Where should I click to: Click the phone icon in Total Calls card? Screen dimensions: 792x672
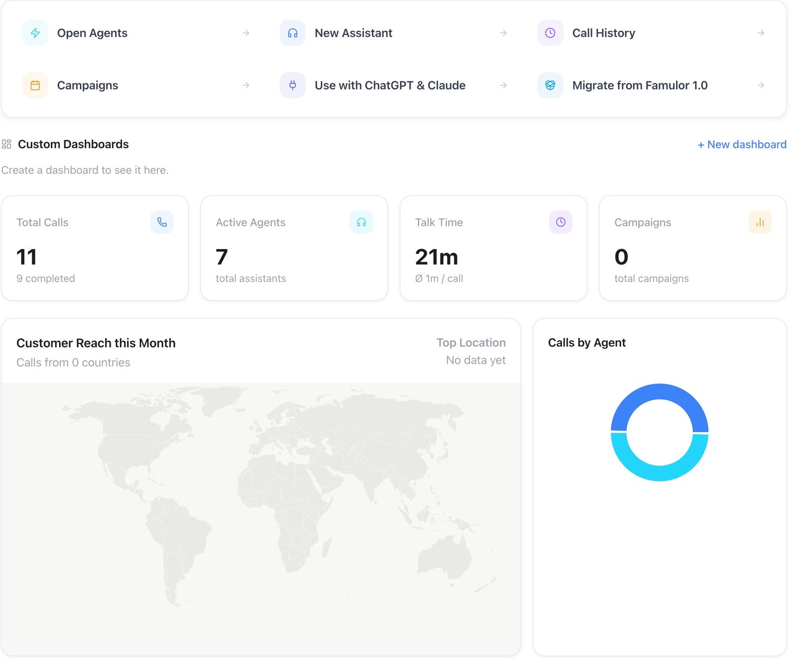[x=162, y=222]
